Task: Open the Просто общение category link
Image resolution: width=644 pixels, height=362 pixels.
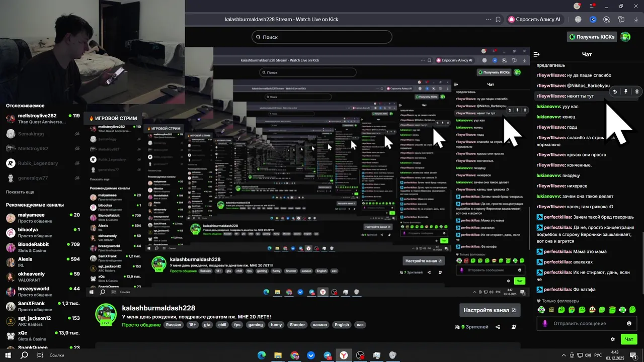Action: (141, 325)
